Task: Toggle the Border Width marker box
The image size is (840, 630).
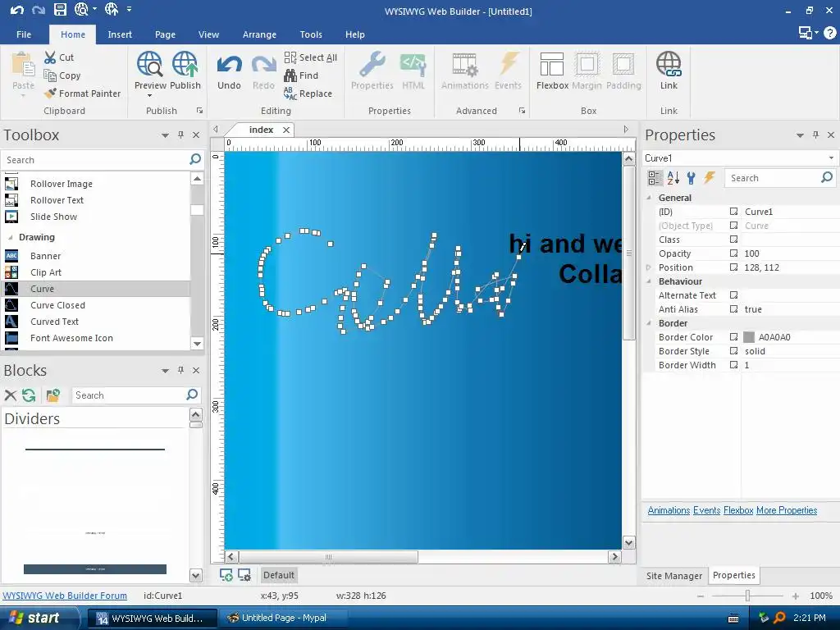Action: coord(734,365)
